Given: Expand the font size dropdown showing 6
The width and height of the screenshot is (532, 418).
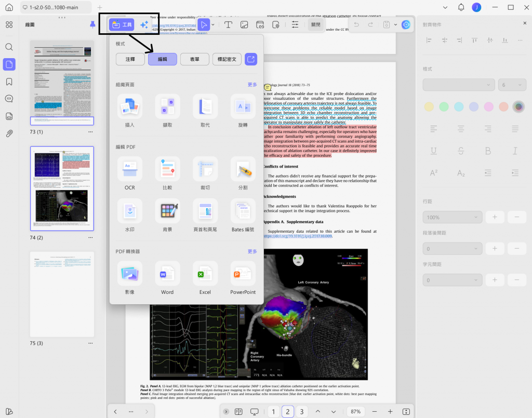Looking at the screenshot, I should coord(512,85).
